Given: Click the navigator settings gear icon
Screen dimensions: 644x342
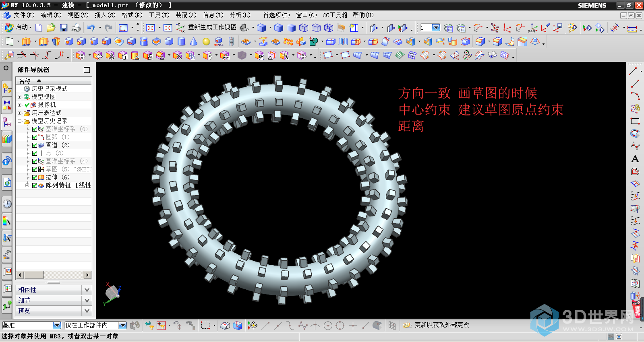Looking at the screenshot, I should pos(6,68).
